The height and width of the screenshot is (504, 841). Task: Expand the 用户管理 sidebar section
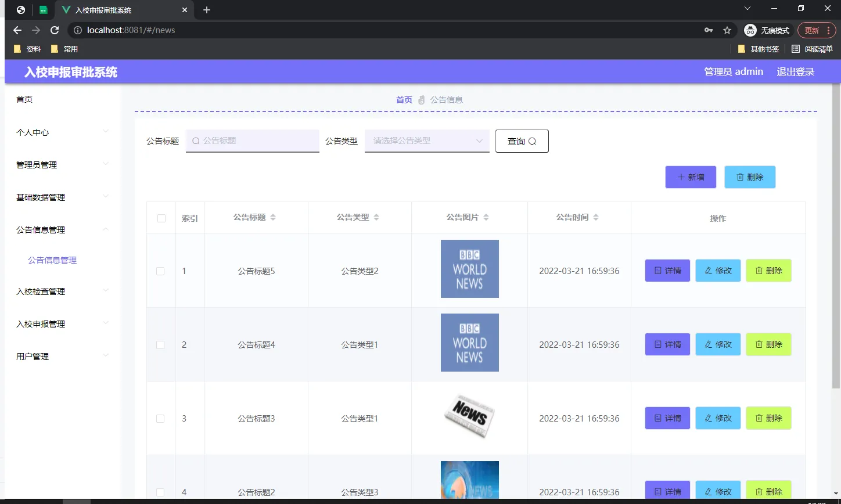point(32,356)
